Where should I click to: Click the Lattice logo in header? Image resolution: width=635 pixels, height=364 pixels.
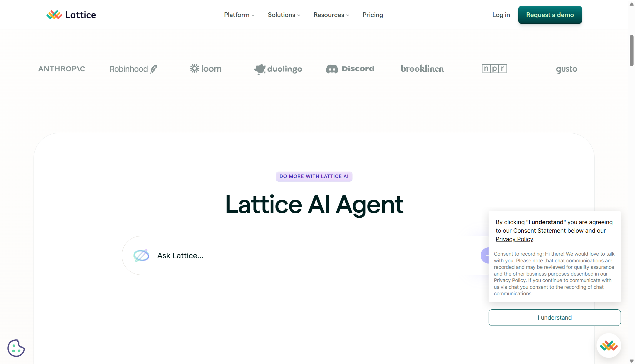coord(71,15)
